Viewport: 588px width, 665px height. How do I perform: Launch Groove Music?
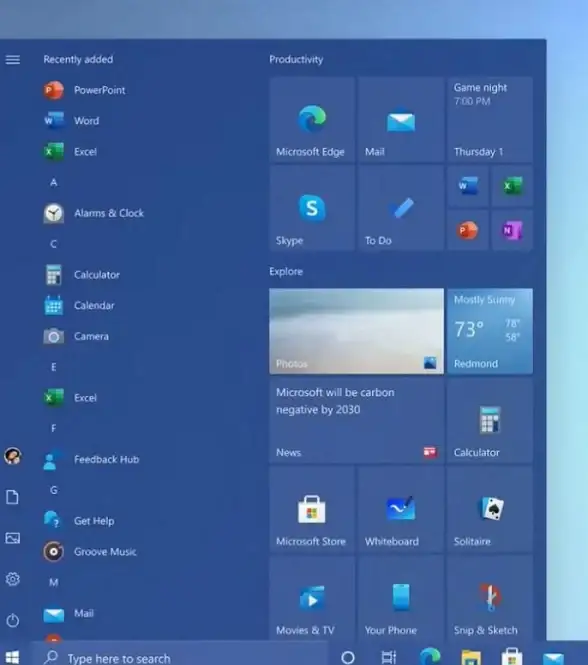(90, 551)
